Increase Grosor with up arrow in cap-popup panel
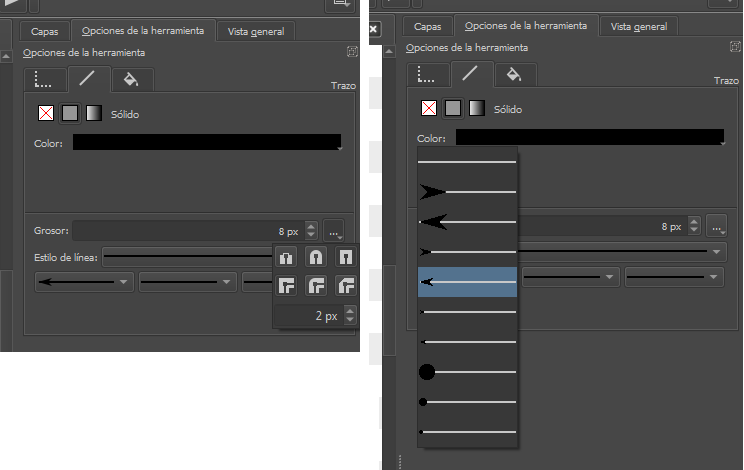This screenshot has height=470, width=744. [x=311, y=226]
